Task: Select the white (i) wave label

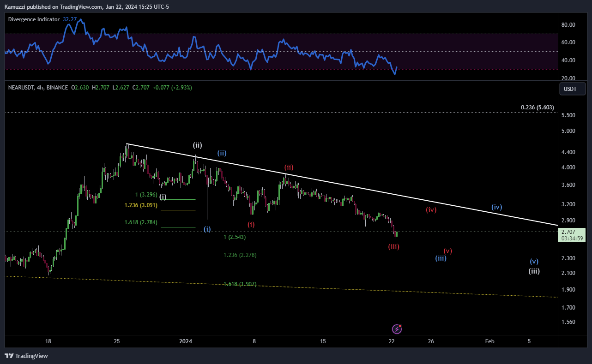Action: pos(163,197)
